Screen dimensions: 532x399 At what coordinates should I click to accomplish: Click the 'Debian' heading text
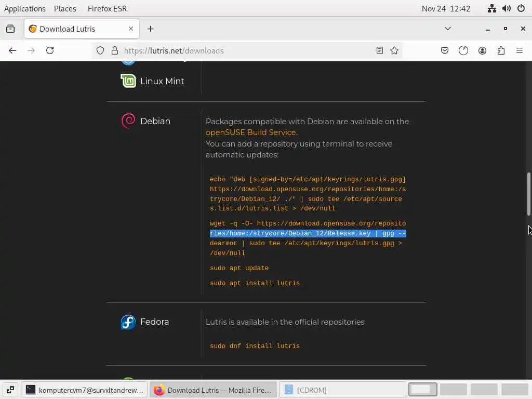155,121
